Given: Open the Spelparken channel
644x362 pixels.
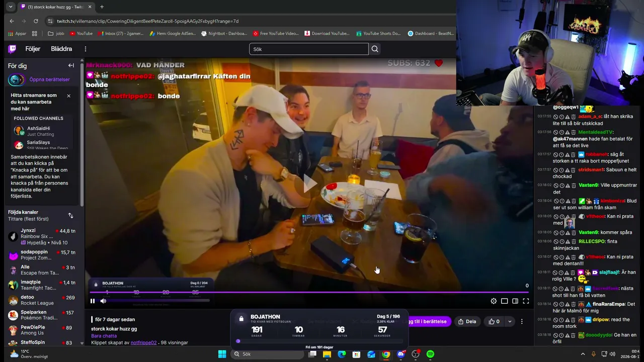Looking at the screenshot, I should coord(42,315).
